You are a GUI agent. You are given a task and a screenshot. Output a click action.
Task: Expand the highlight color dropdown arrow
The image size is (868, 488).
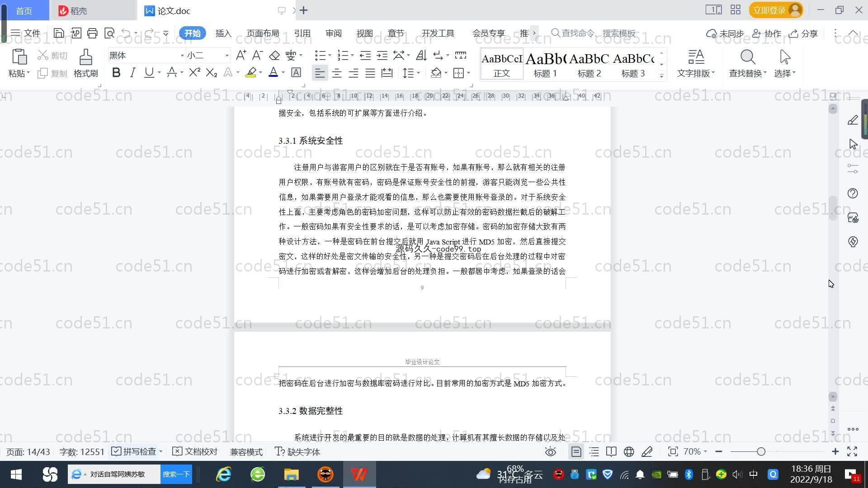260,73
